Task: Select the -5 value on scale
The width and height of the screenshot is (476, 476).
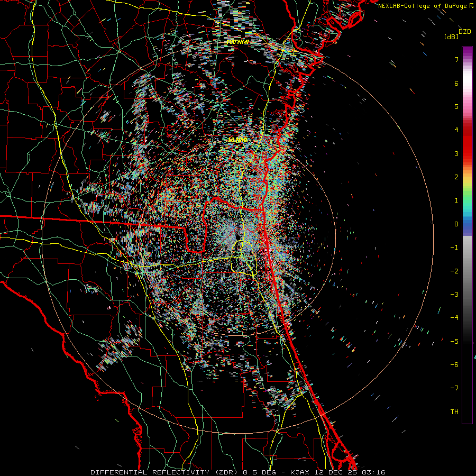Action: 454,342
